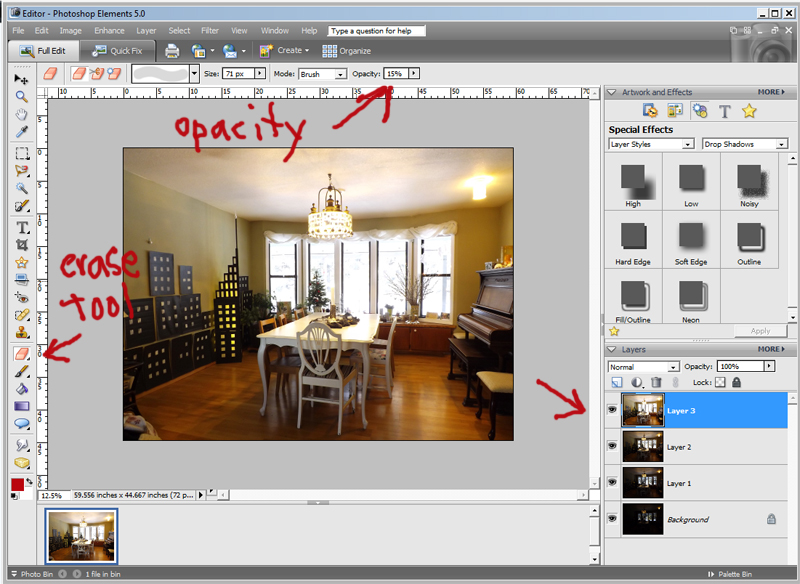Hide Layer 3 using its eye icon
Image resolution: width=800 pixels, height=584 pixels.
(612, 410)
